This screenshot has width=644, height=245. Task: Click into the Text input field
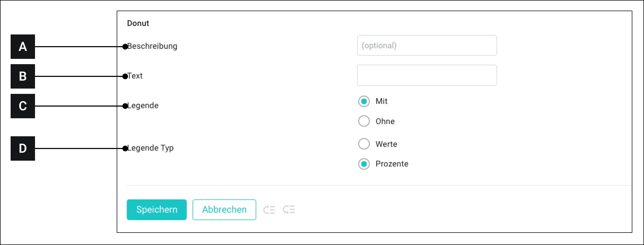click(427, 75)
